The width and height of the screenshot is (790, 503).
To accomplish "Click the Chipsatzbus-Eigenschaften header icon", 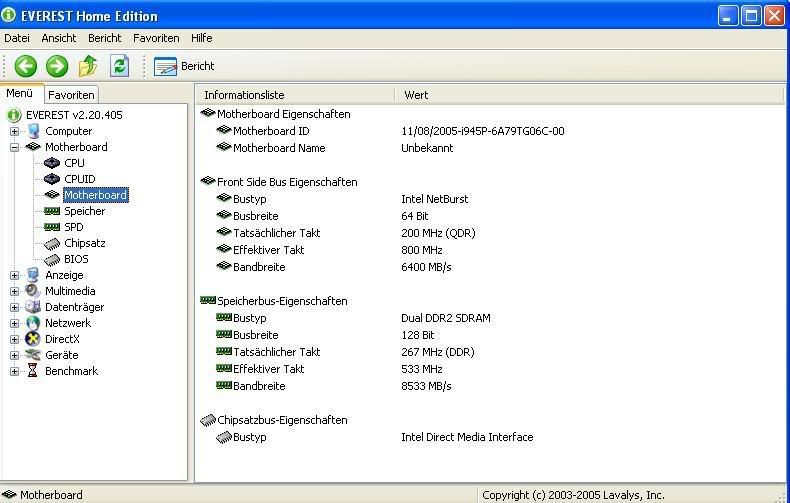I will (x=208, y=420).
